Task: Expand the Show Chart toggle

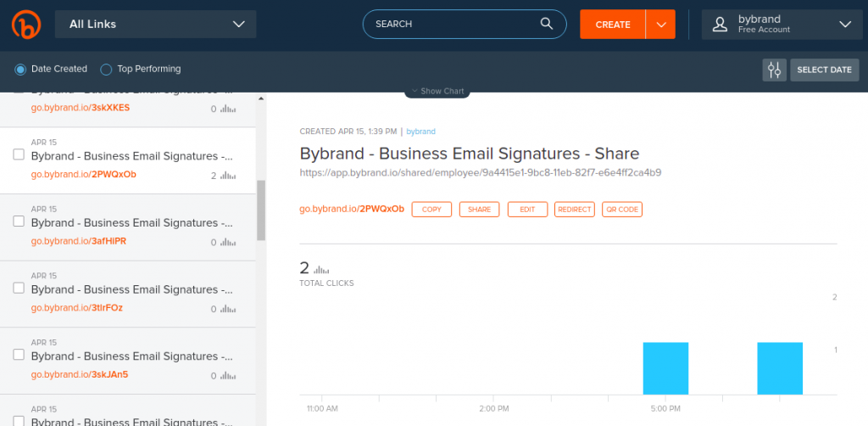Action: (x=437, y=92)
